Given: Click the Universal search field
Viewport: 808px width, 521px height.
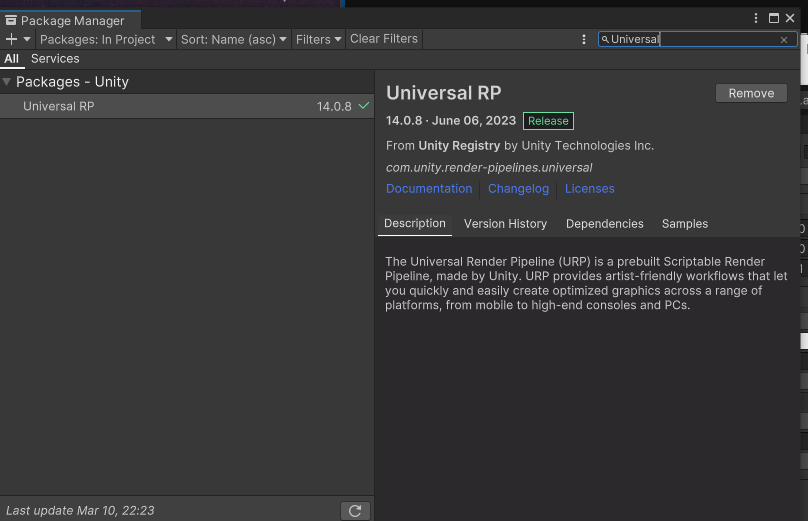Looking at the screenshot, I should pyautogui.click(x=697, y=39).
